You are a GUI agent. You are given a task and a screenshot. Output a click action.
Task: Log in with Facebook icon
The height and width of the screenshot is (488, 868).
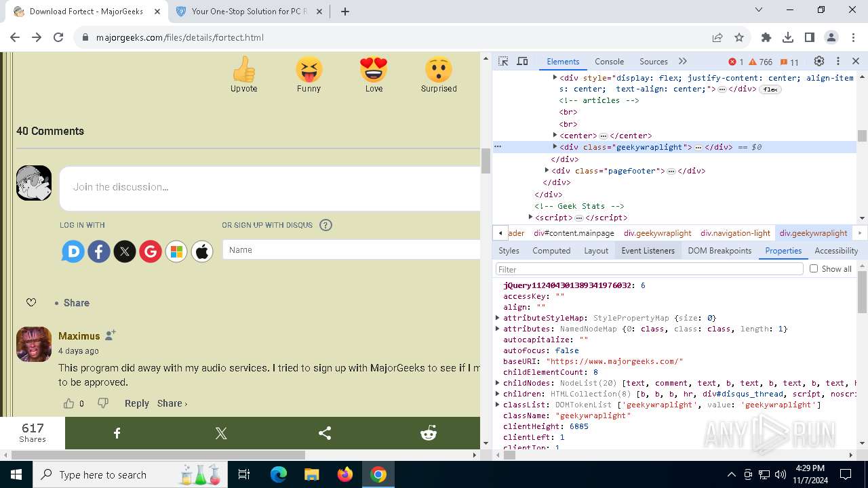(x=99, y=251)
